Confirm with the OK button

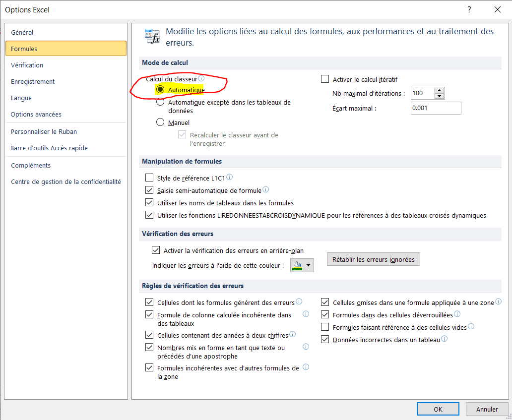tap(438, 409)
